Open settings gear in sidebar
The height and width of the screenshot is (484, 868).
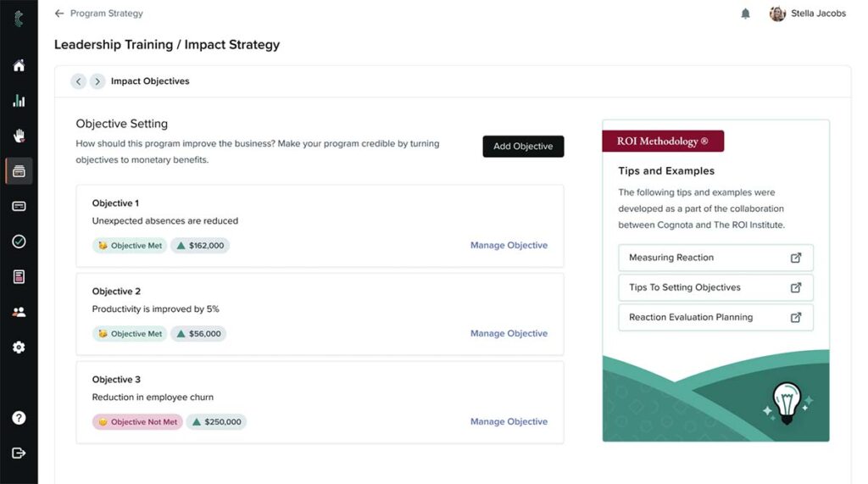pos(19,348)
